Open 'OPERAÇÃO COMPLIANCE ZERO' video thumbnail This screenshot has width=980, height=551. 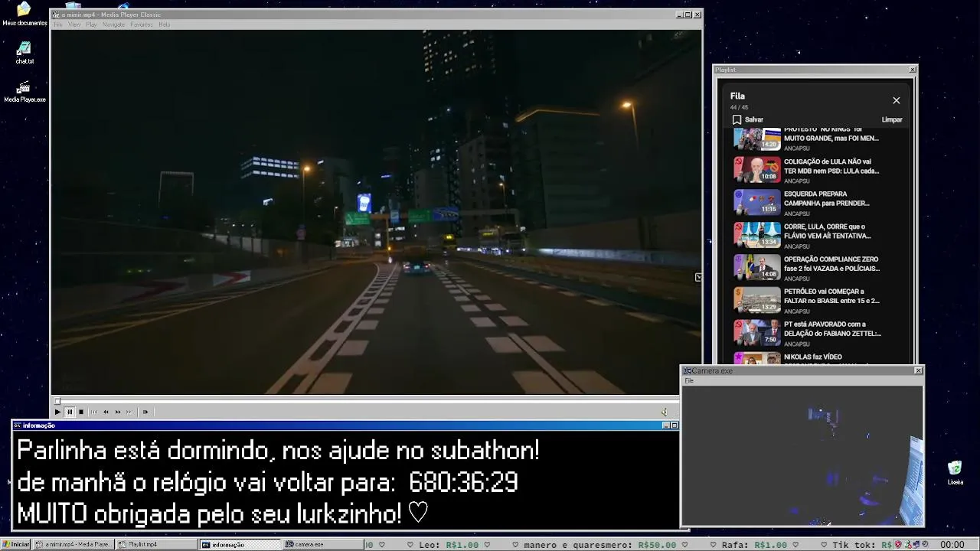click(x=757, y=267)
